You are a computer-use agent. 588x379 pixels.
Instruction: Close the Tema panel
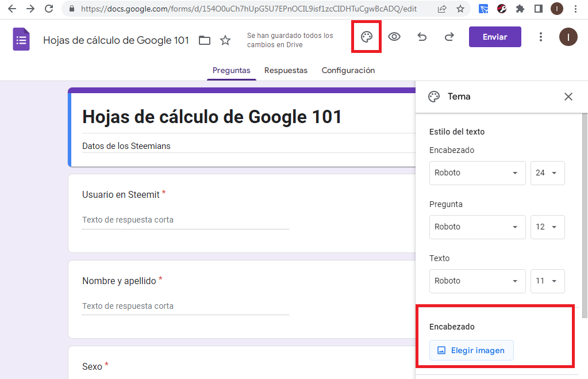tap(568, 97)
